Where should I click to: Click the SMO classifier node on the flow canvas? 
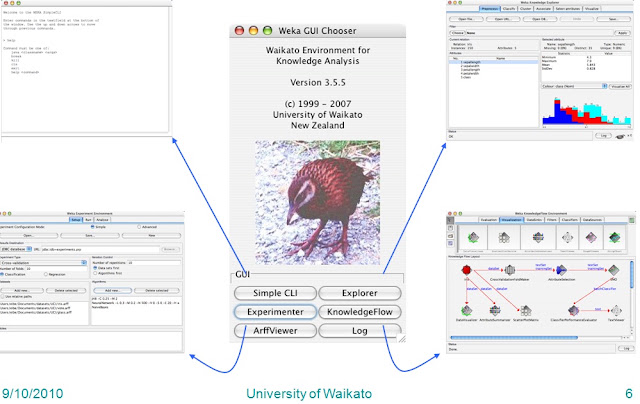(613, 270)
